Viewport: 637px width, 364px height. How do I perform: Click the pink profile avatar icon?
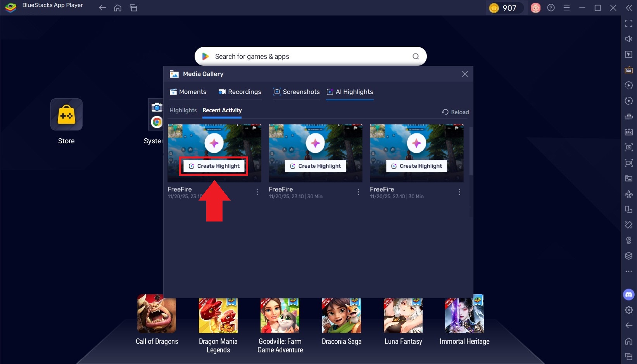click(x=535, y=8)
